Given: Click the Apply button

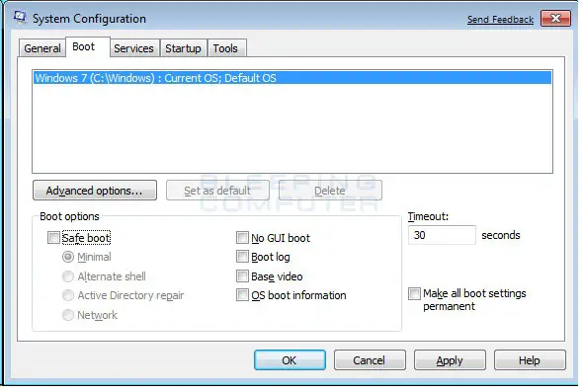Looking at the screenshot, I should (450, 360).
